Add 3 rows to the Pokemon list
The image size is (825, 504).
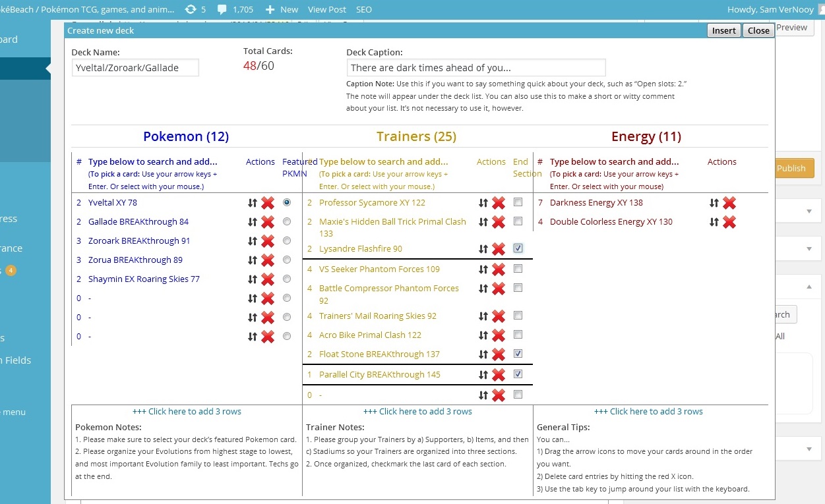[187, 412]
